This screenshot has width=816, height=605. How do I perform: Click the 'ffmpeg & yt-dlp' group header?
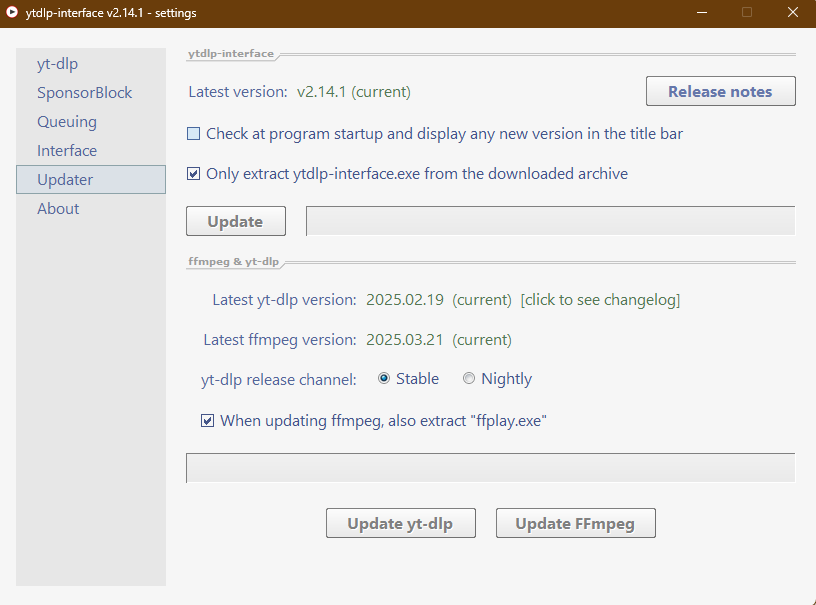click(234, 261)
